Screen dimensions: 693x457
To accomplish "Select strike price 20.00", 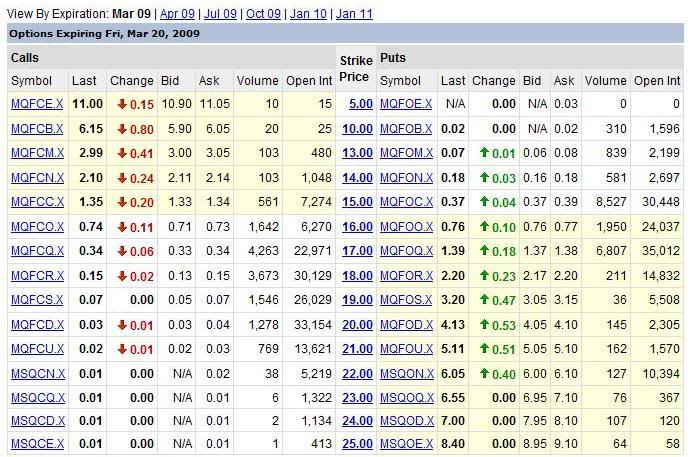I will pos(357,322).
